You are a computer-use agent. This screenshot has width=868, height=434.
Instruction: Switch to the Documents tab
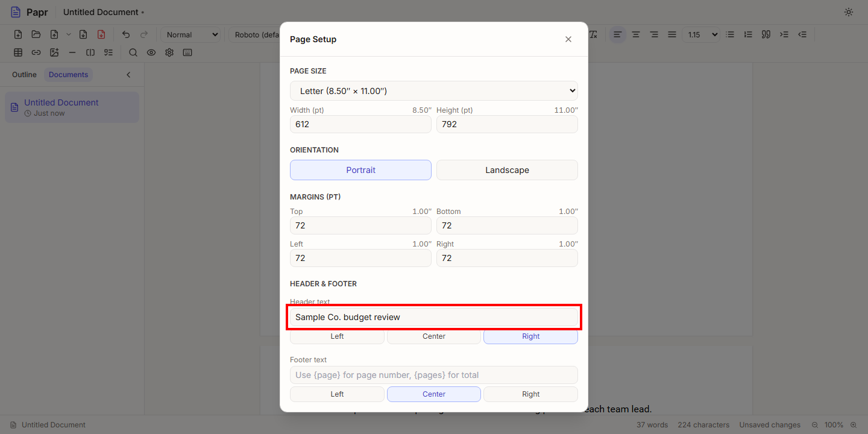[68, 75]
